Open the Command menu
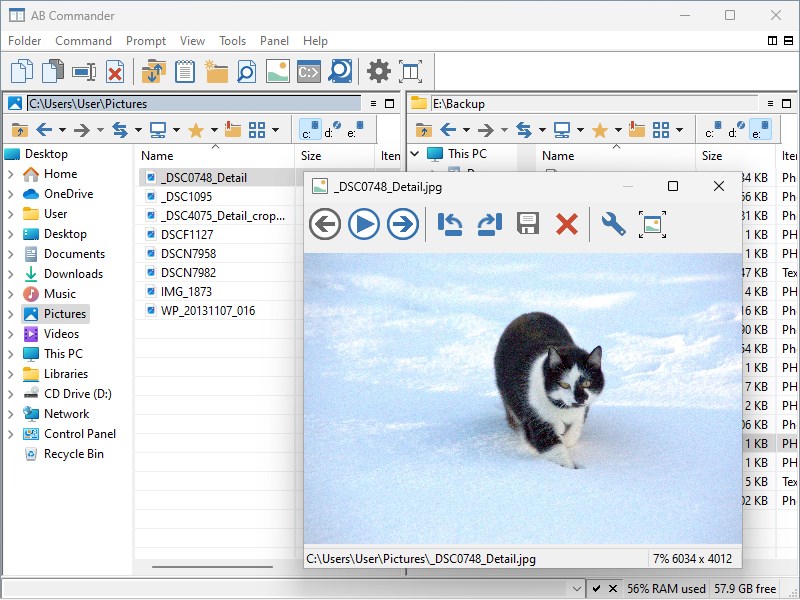Screen dimensions: 800x600 click(84, 41)
